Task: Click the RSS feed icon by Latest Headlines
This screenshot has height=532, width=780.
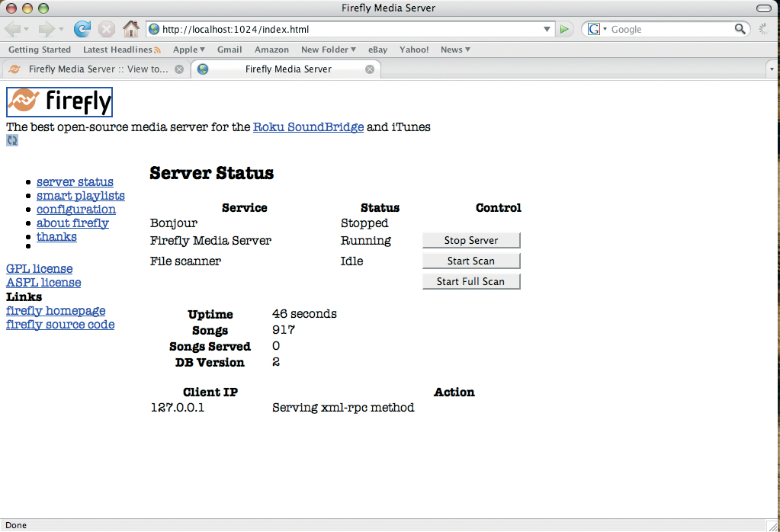Action: (x=157, y=50)
